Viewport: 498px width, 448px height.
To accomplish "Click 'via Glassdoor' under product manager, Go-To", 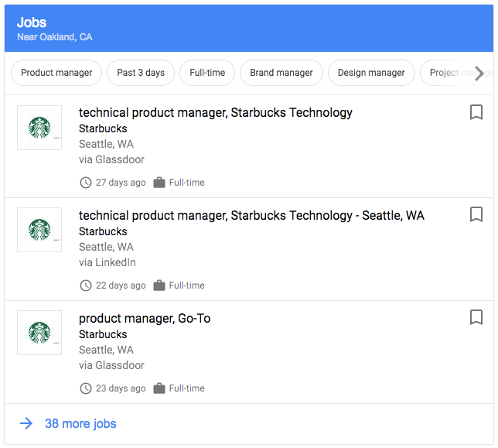I will [x=111, y=365].
